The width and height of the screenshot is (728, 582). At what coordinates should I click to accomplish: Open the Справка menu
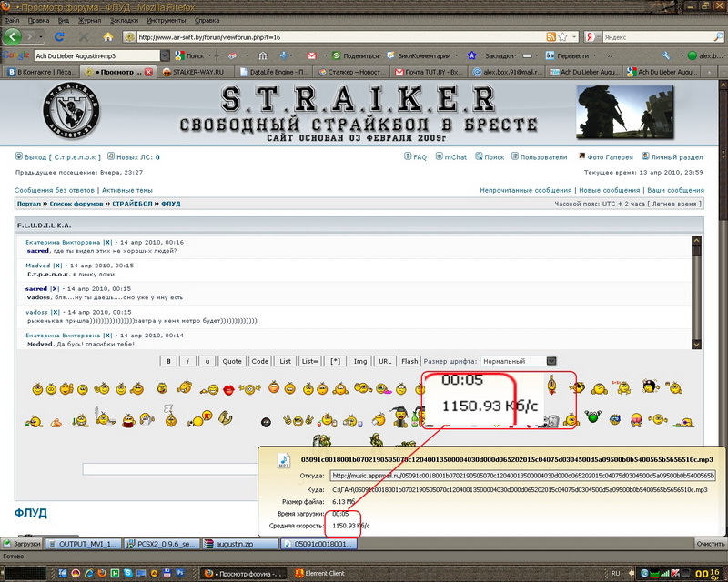[x=207, y=20]
